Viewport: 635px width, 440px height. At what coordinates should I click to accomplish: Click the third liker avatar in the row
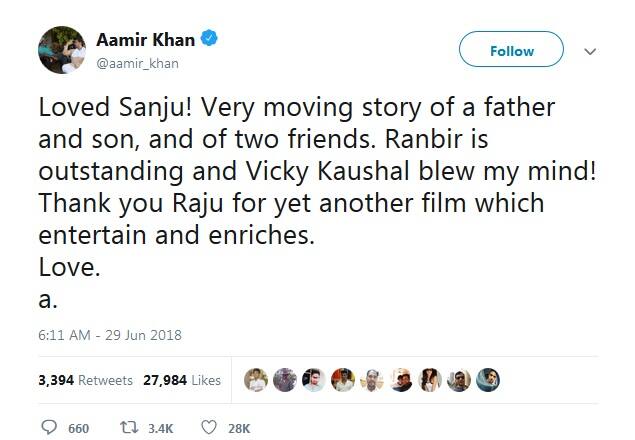(x=313, y=380)
